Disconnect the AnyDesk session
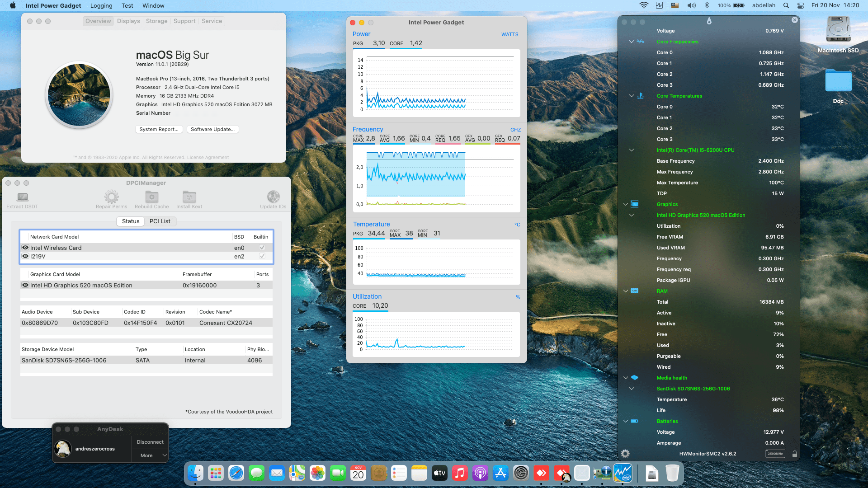868x488 pixels. tap(149, 442)
